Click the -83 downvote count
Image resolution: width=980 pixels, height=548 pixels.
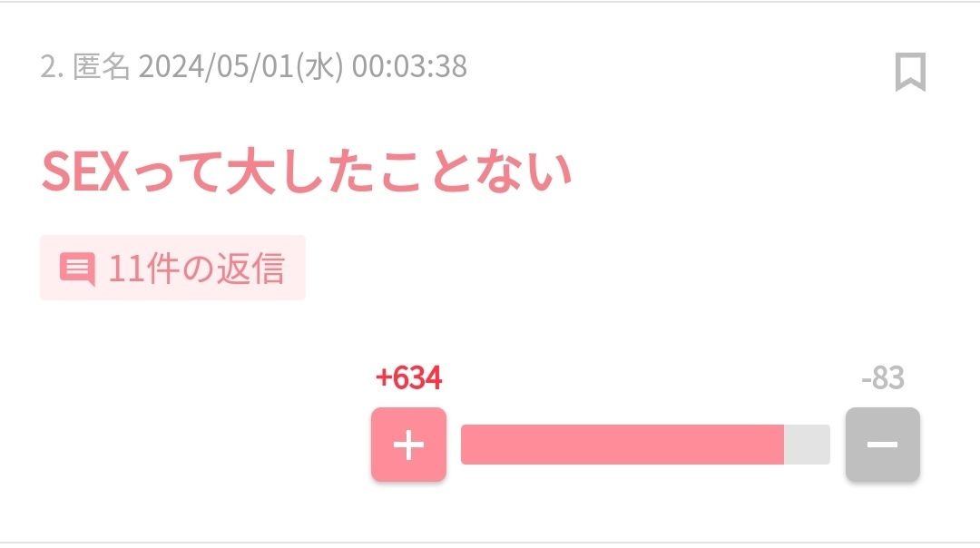882,377
